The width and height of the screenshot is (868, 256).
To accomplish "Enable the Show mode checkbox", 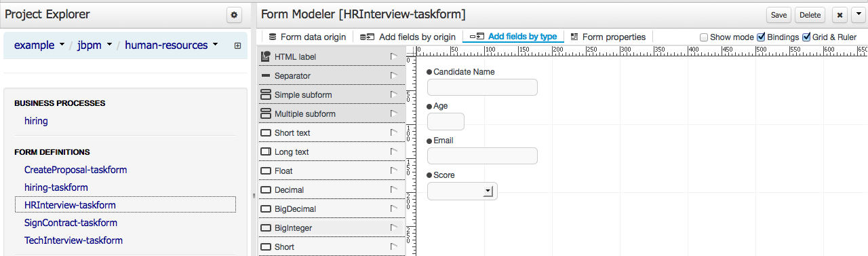I will click(704, 37).
